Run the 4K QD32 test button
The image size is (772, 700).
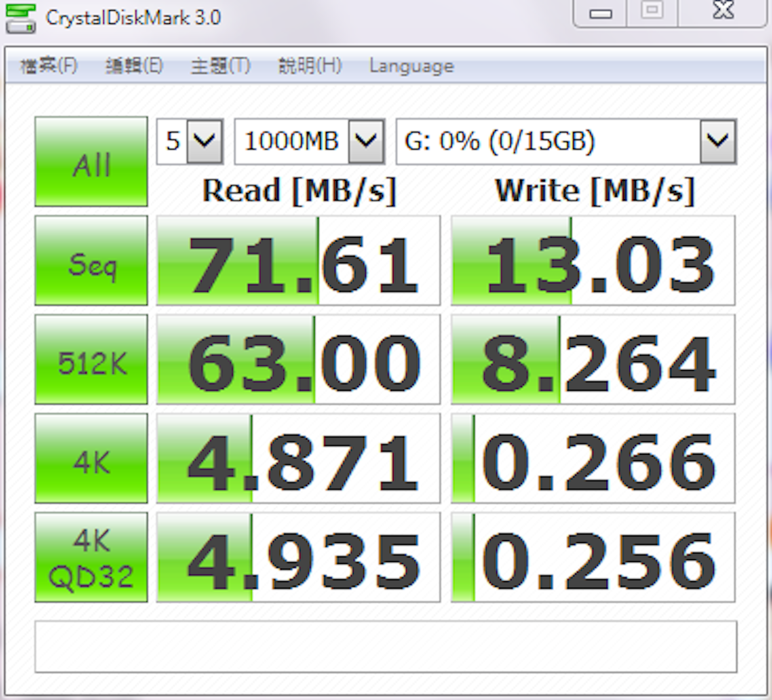point(91,557)
